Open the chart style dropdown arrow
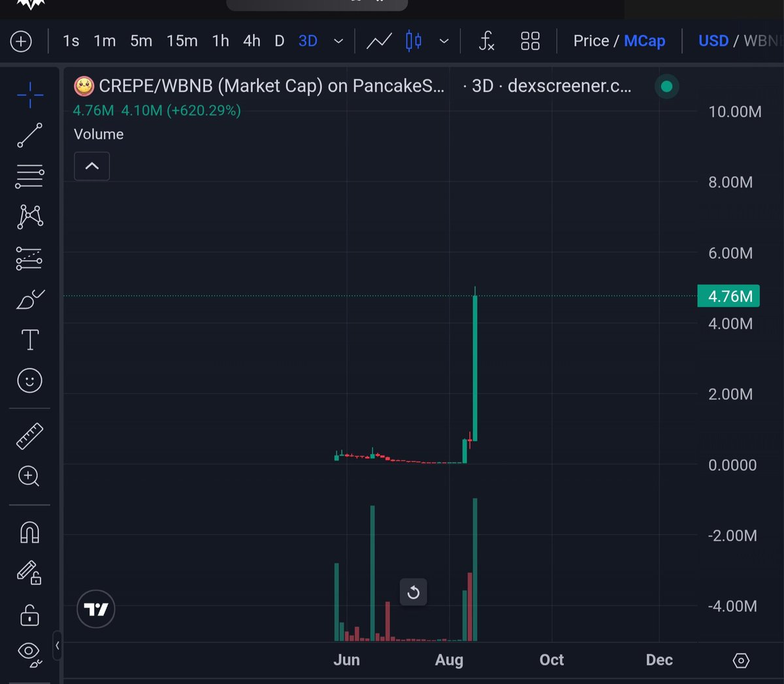Viewport: 784px width, 684px height. tap(444, 41)
